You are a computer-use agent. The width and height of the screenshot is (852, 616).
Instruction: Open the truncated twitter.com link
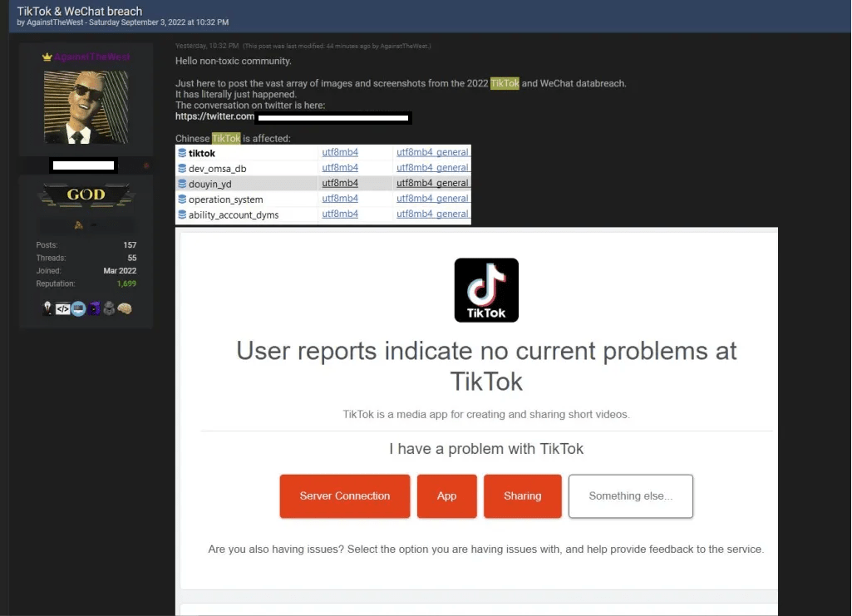pyautogui.click(x=216, y=117)
